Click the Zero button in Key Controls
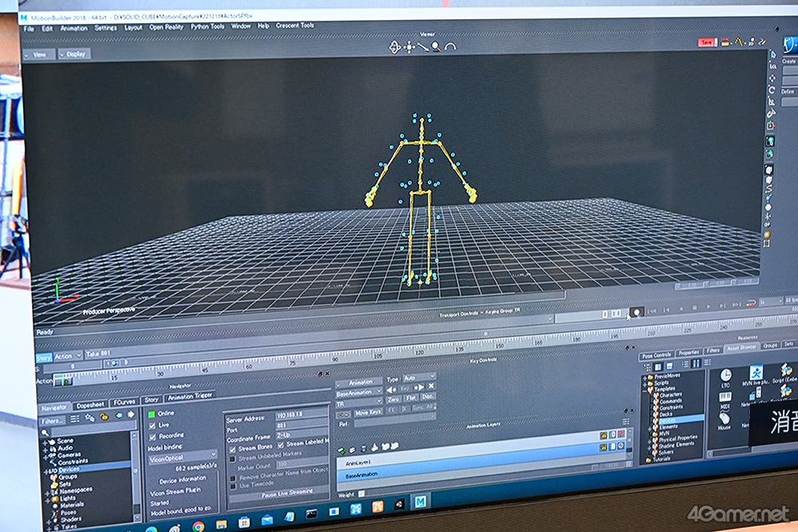Screen dimensions: 798x532 coord(393,400)
